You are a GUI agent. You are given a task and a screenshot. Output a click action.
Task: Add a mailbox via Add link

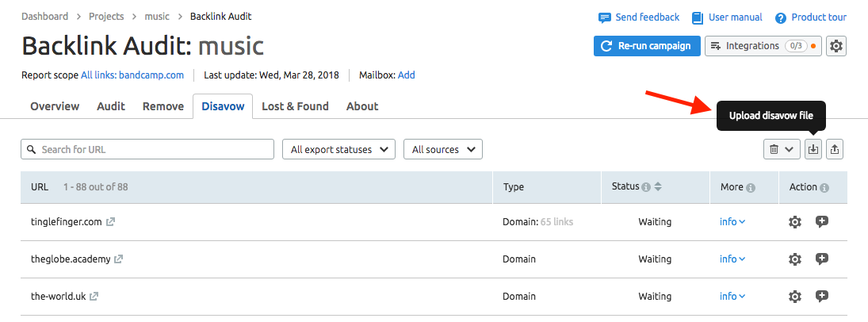(407, 75)
